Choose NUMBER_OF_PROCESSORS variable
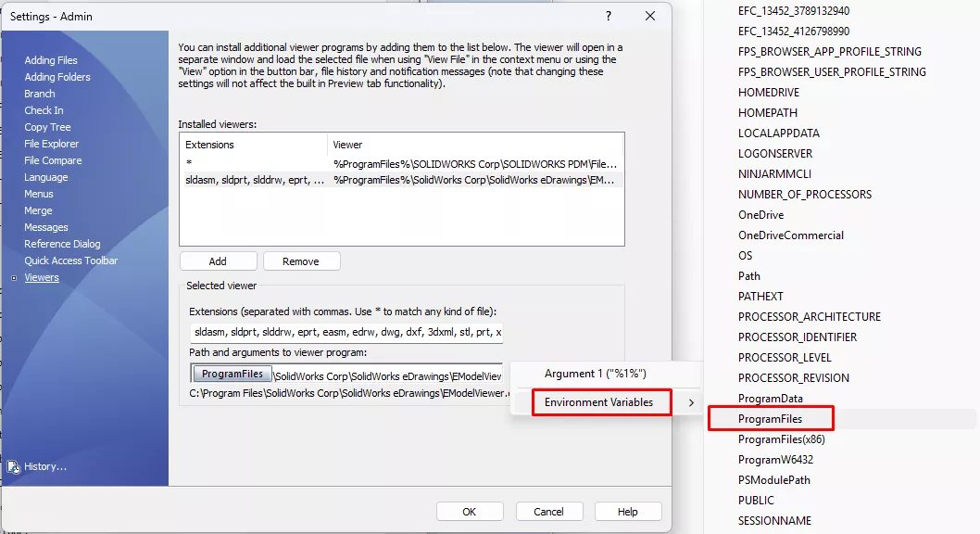This screenshot has width=980, height=534. (804, 195)
